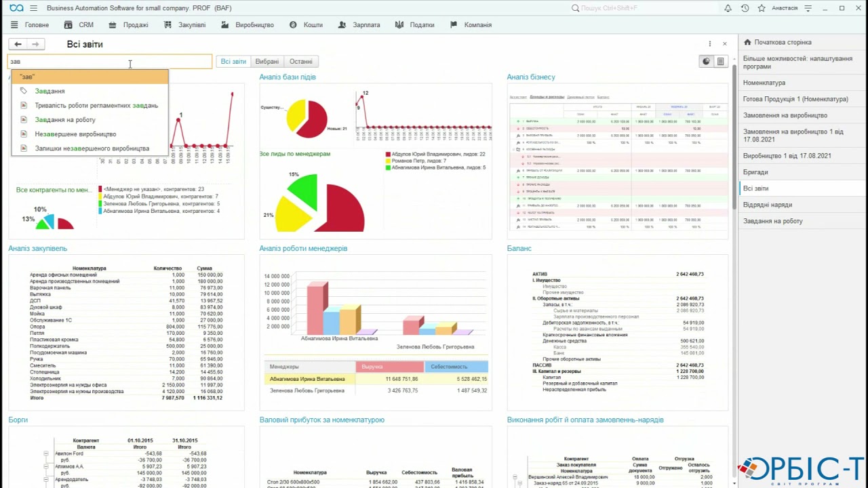Close the Всі звіти form tab
The height and width of the screenshot is (488, 868).
click(x=724, y=44)
